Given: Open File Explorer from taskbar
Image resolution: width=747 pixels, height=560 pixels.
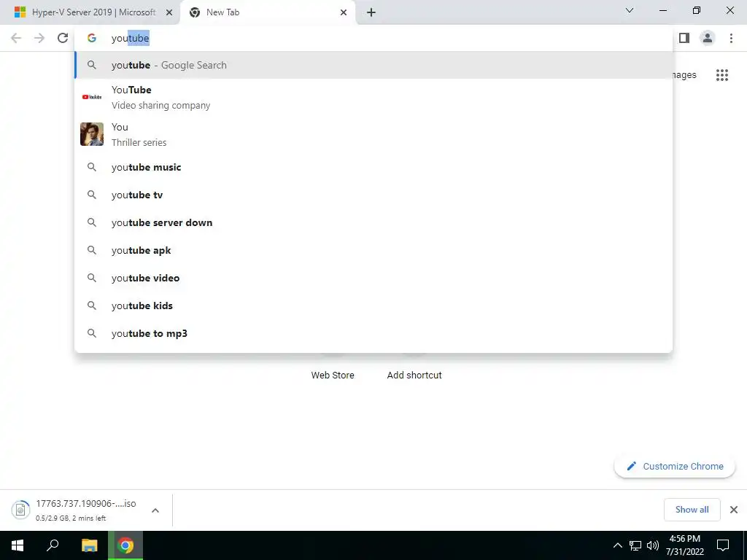Looking at the screenshot, I should [x=89, y=545].
